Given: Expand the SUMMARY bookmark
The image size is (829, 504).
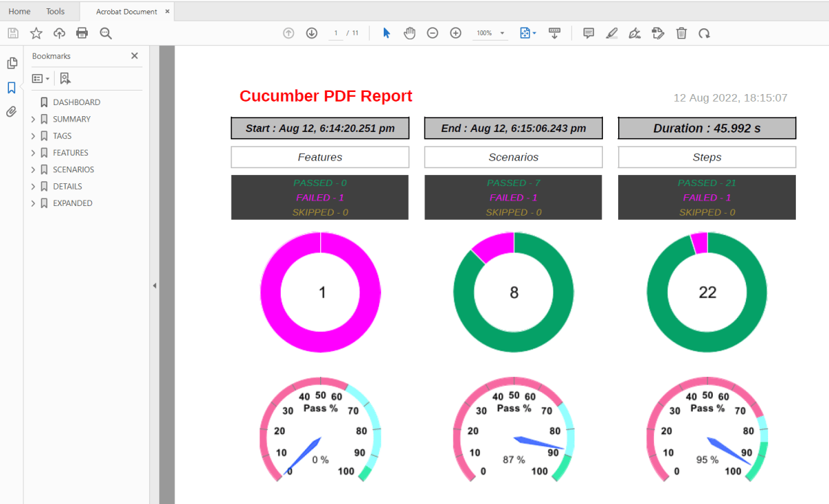Looking at the screenshot, I should pos(33,119).
